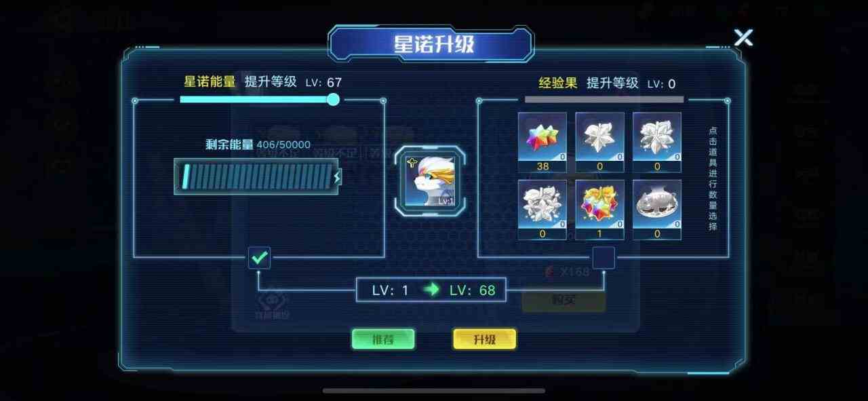The width and height of the screenshot is (868, 401).
Task: Check the empty 经验果 checkbox
Action: coord(604,258)
